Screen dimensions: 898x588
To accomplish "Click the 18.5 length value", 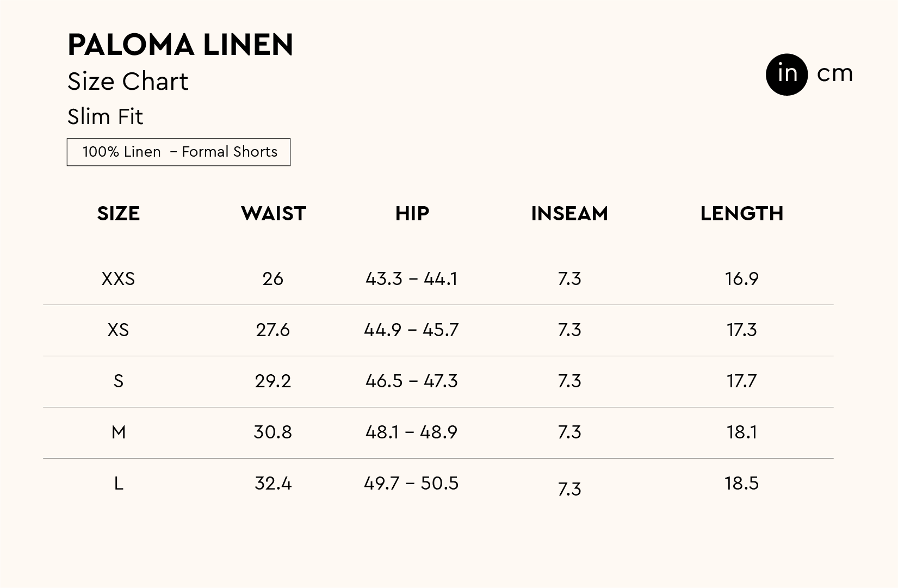I will tap(741, 484).
